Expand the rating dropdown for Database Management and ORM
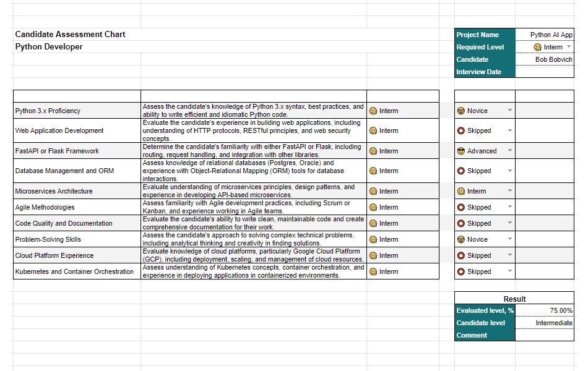Viewport: 588px width, 371px height. (510, 171)
